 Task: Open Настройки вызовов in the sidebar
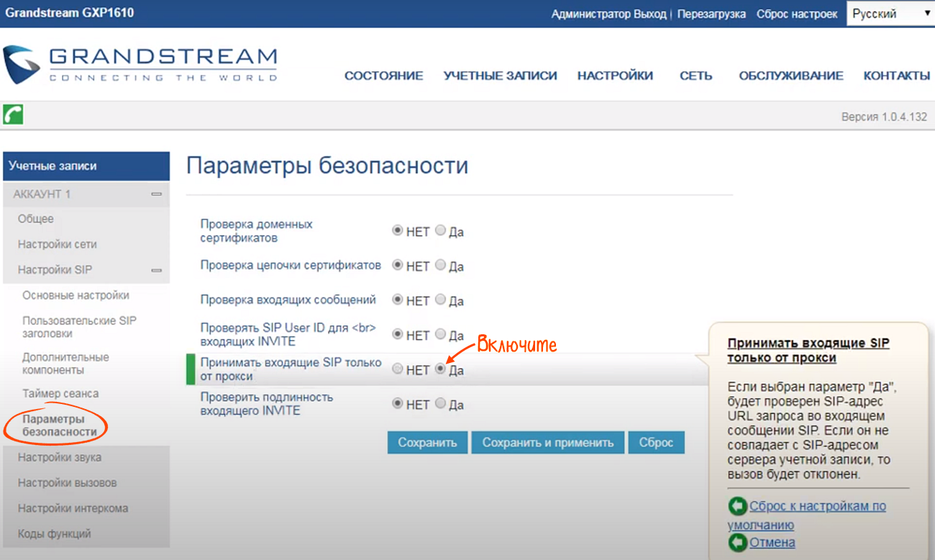tap(68, 483)
